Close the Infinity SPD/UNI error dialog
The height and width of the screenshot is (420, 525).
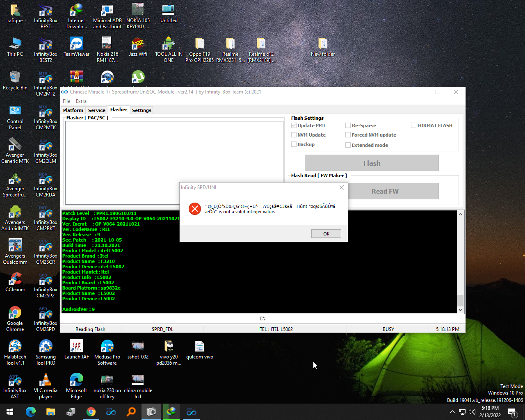point(341,187)
